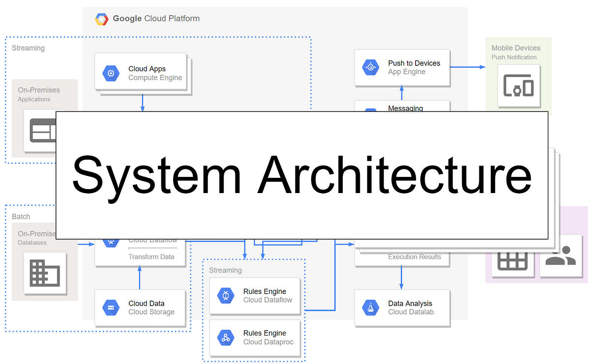Click the App Engine subtitle text

(407, 72)
